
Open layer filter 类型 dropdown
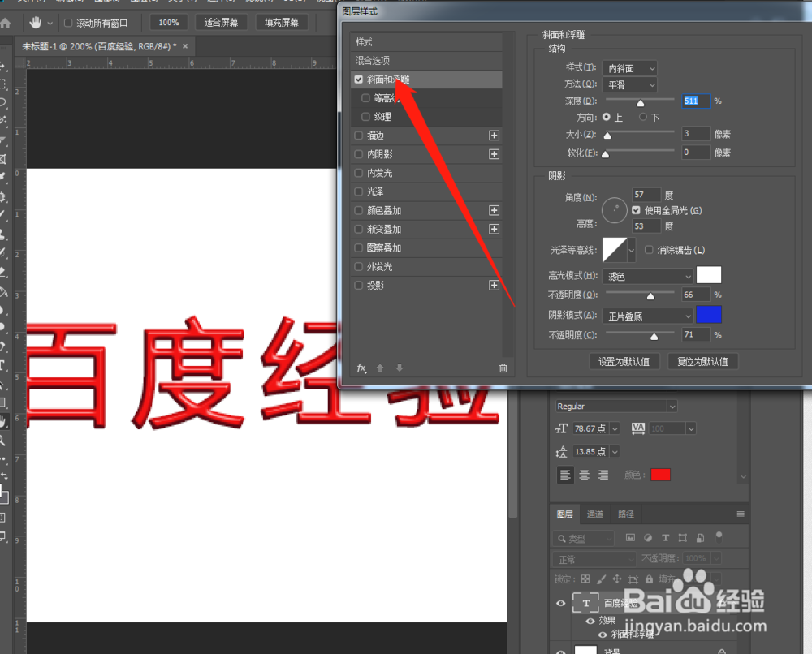point(583,539)
